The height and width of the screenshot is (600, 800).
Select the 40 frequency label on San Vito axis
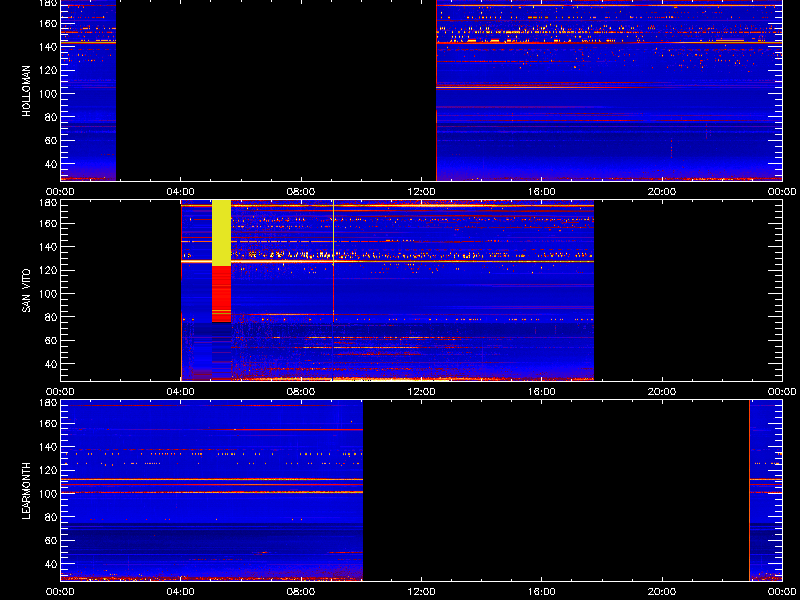pyautogui.click(x=51, y=364)
